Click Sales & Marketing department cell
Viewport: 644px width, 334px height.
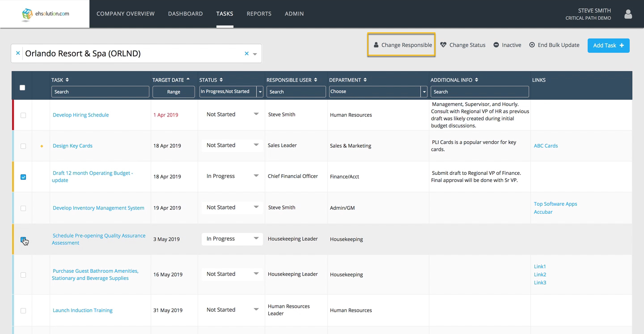pyautogui.click(x=351, y=146)
